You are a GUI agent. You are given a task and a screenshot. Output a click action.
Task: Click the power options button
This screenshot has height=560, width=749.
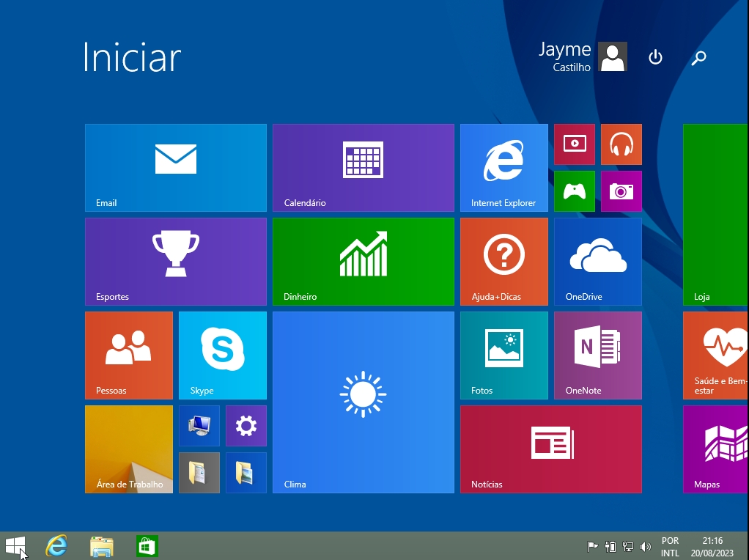(655, 57)
